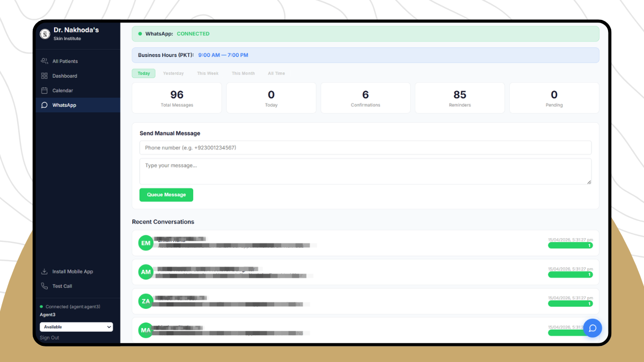Focus the Type your message textarea
Image resolution: width=644 pixels, height=362 pixels.
[x=365, y=171]
